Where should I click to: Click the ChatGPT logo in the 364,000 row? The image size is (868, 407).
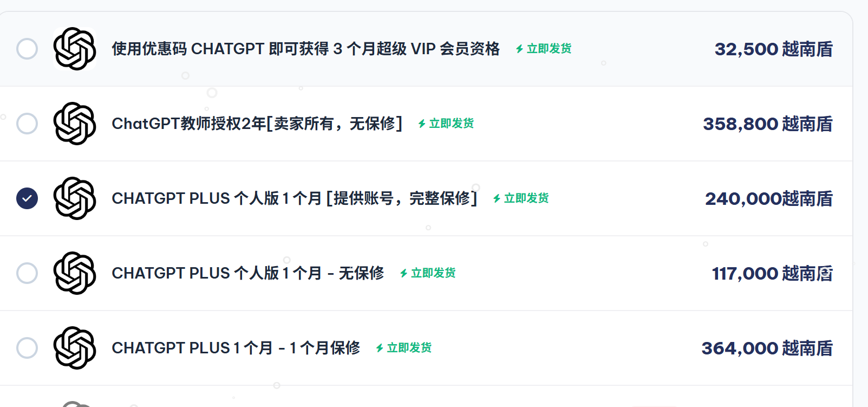tap(75, 348)
